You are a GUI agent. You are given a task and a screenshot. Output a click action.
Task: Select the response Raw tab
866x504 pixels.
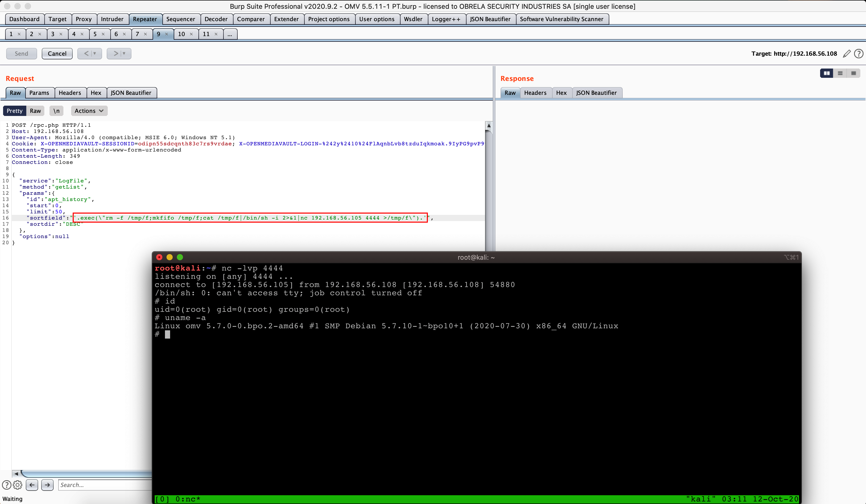point(510,93)
